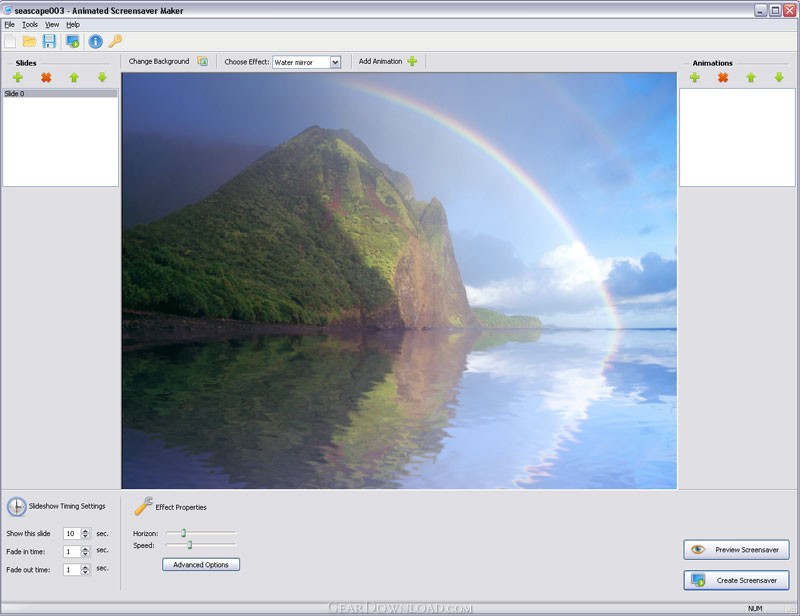
Task: Click the Change Background image icon
Action: pyautogui.click(x=203, y=61)
